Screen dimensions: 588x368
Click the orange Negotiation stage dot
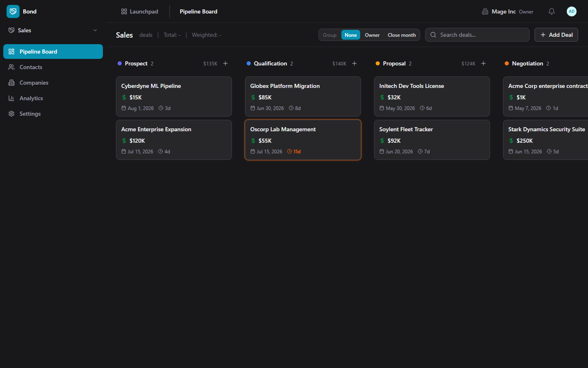pos(507,63)
